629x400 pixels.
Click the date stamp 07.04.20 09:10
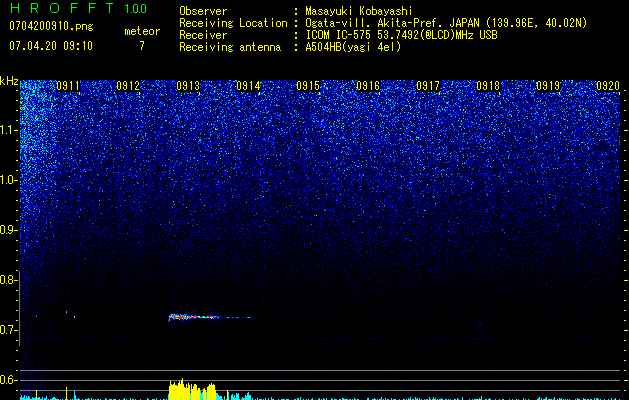coord(51,46)
